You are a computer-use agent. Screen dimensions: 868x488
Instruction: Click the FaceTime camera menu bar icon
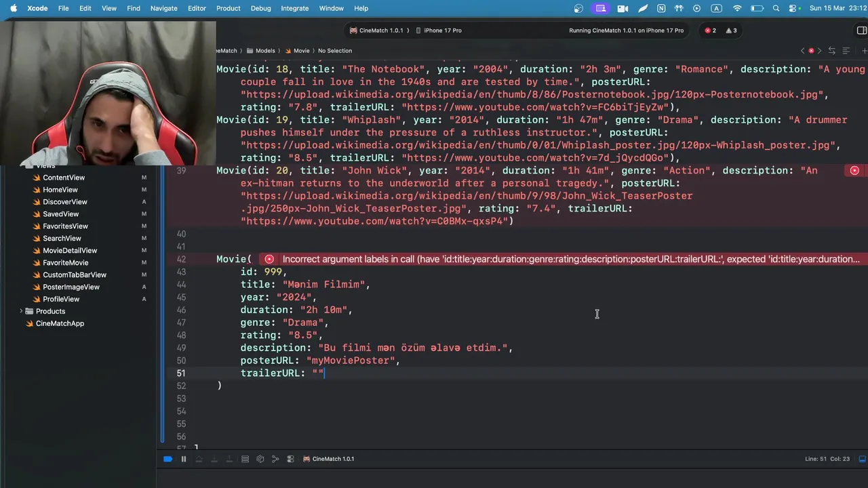pos(623,8)
